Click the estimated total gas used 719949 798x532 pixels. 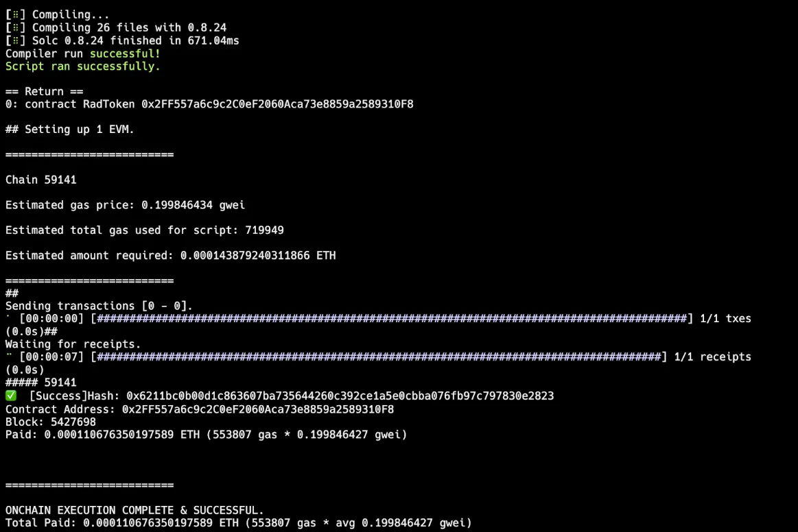click(264, 230)
